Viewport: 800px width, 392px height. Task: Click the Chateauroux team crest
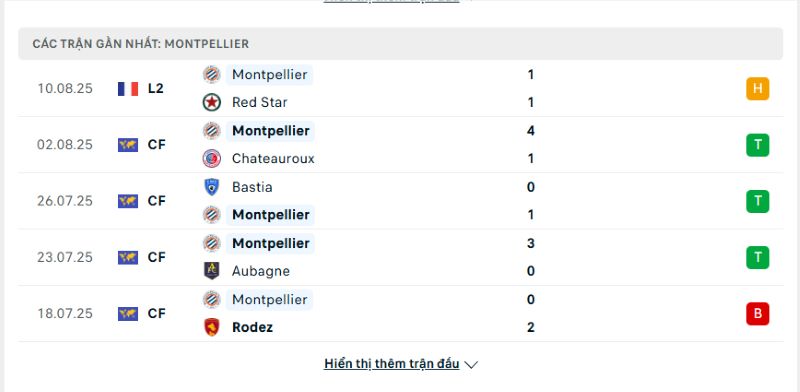(211, 159)
